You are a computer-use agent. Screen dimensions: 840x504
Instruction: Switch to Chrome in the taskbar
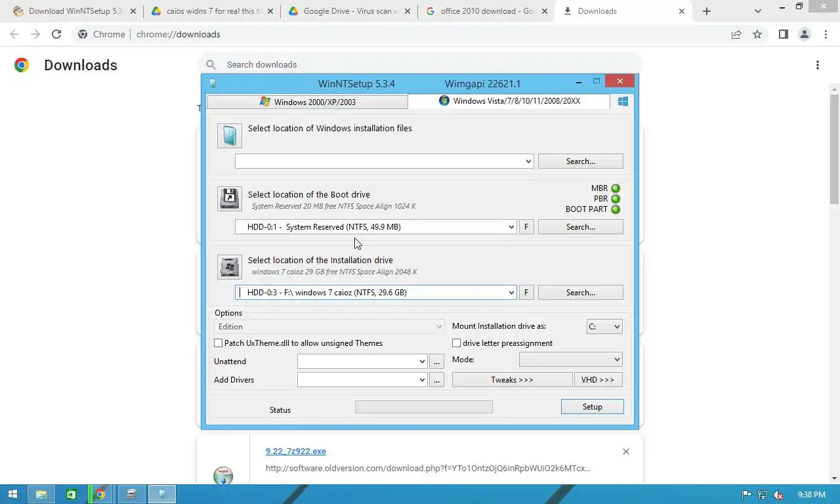(100, 494)
